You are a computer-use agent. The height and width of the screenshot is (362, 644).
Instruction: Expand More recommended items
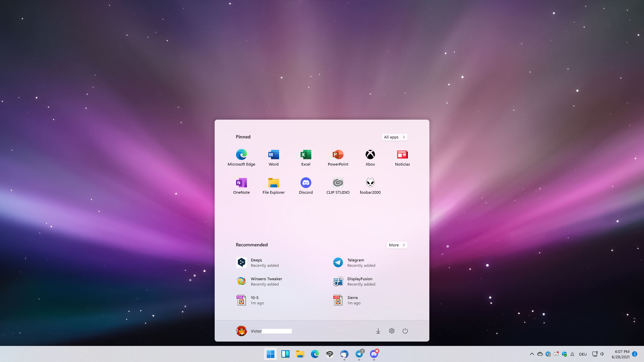(x=396, y=244)
